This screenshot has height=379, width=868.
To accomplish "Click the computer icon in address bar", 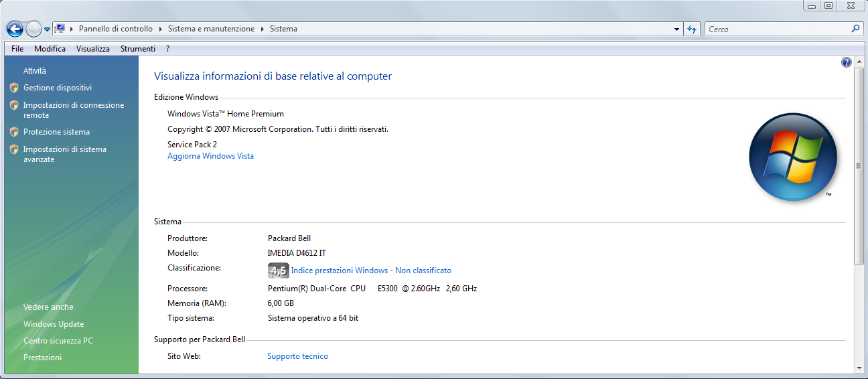I will pyautogui.click(x=60, y=29).
